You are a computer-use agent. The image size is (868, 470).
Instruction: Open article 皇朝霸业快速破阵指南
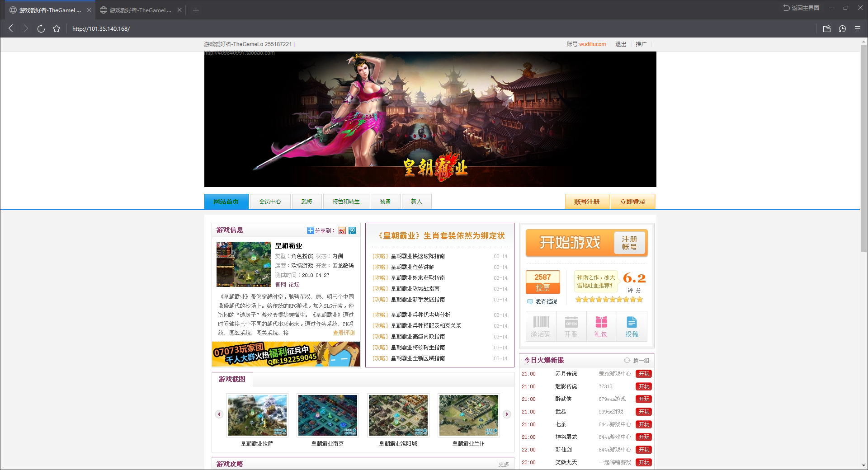(x=418, y=256)
